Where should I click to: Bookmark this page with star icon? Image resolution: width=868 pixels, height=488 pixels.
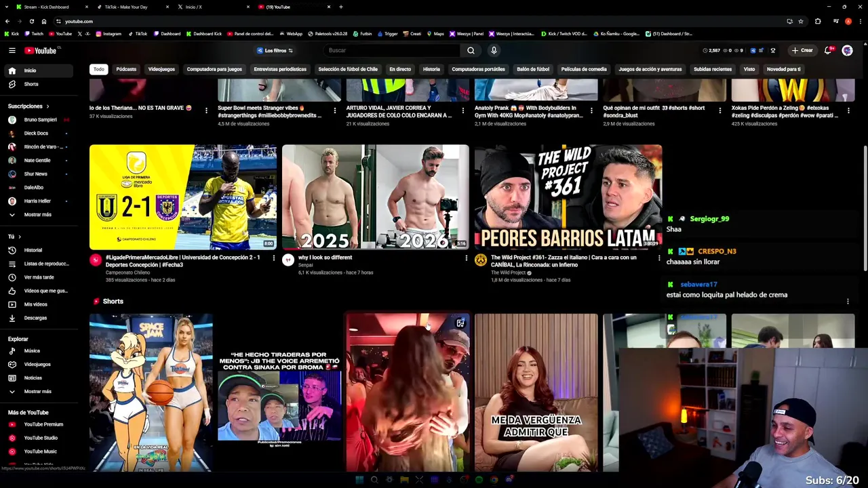pos(801,21)
